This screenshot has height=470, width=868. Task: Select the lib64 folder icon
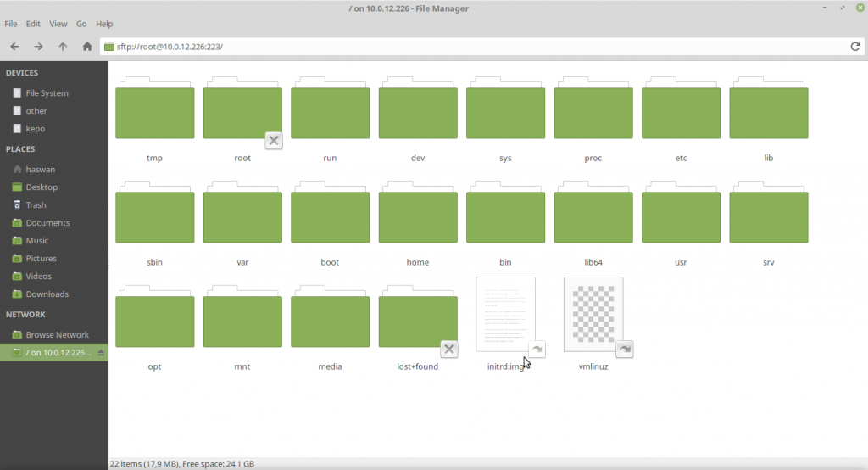click(x=593, y=212)
